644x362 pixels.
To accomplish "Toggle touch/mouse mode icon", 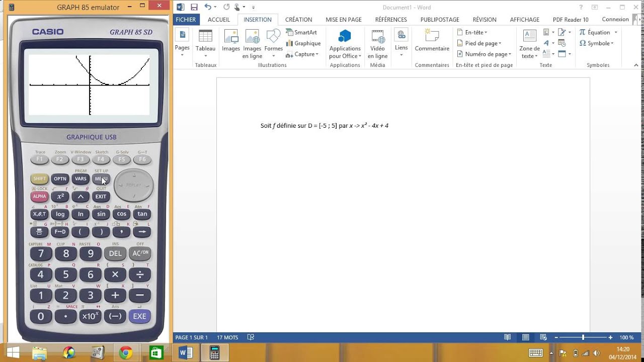I will click(237, 7).
